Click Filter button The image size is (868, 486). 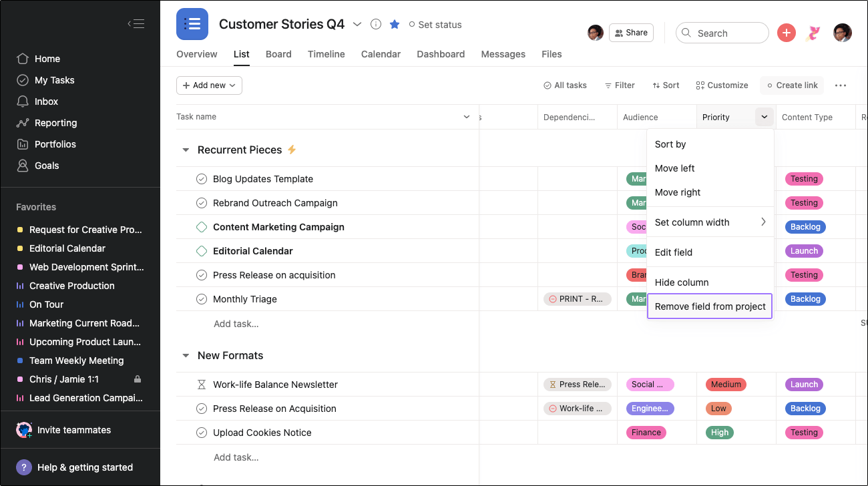pos(620,85)
